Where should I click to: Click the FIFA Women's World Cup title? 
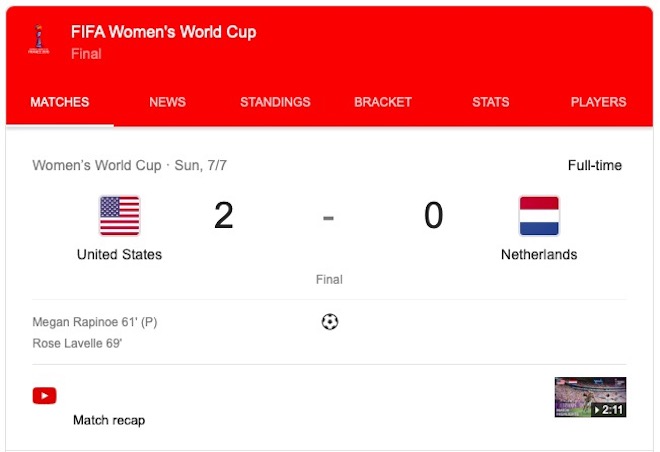(163, 32)
